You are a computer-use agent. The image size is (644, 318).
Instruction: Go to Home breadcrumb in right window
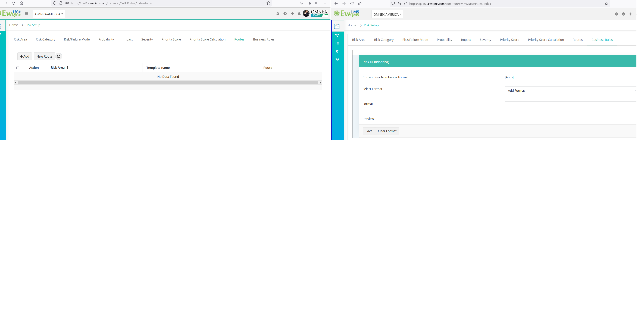pos(352,26)
